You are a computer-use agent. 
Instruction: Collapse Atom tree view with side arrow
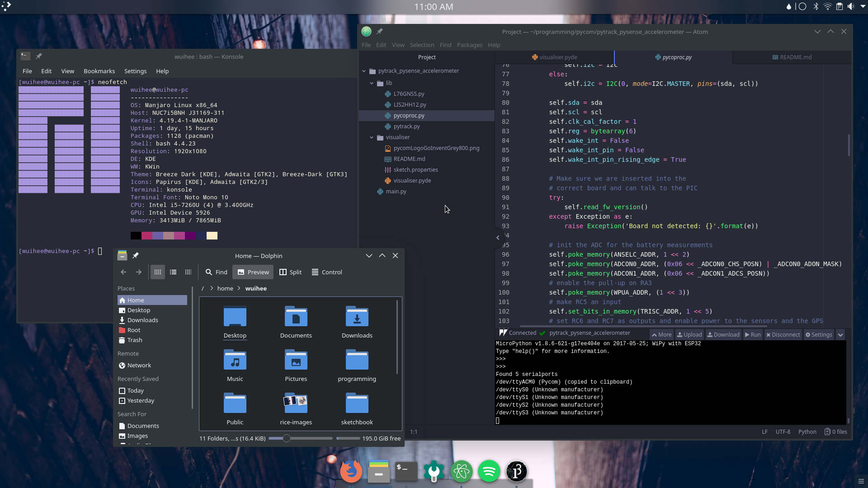click(x=498, y=238)
